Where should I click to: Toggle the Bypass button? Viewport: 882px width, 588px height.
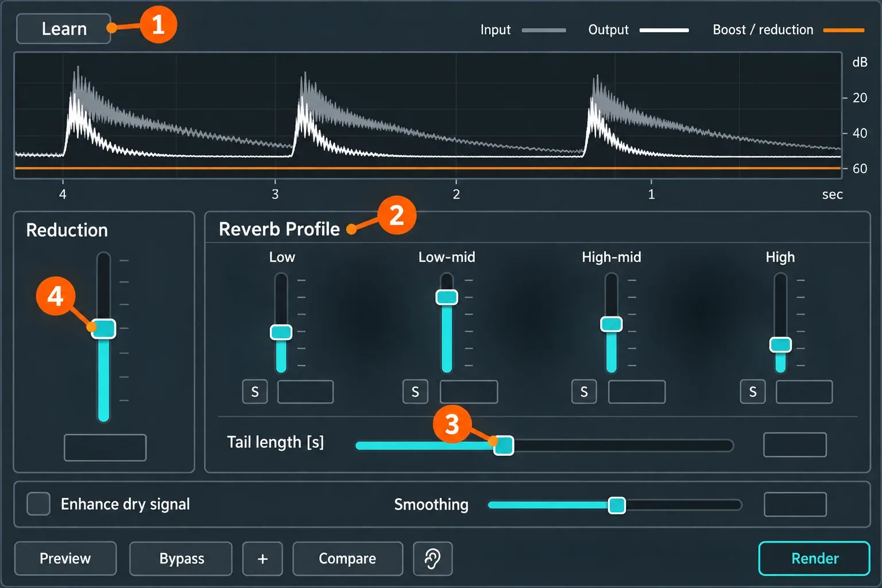(181, 559)
